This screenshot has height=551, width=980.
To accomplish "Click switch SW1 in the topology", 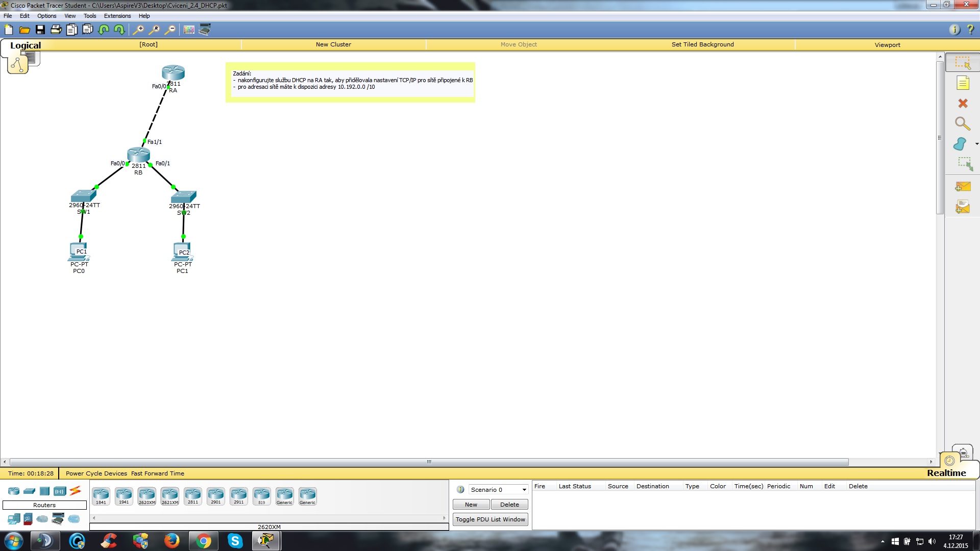I will pyautogui.click(x=83, y=196).
